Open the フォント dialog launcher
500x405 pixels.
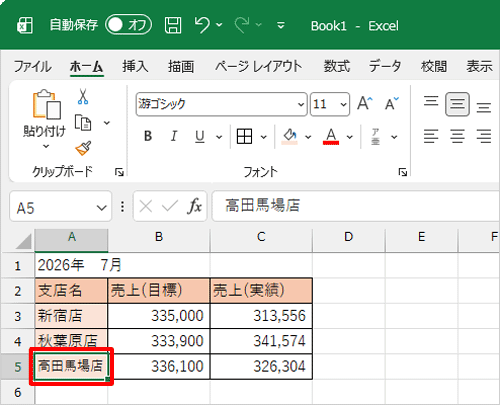[x=403, y=172]
